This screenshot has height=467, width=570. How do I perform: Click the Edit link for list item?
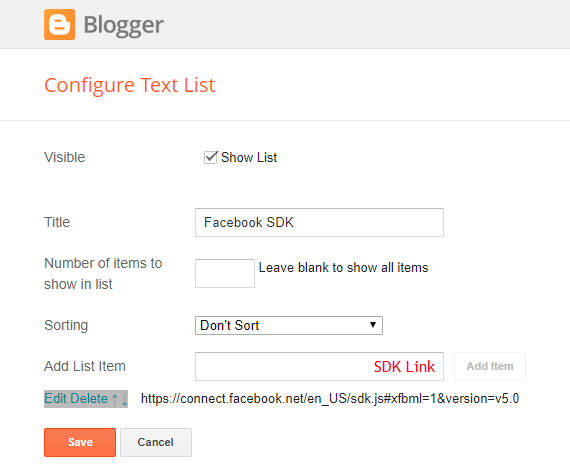(55, 399)
